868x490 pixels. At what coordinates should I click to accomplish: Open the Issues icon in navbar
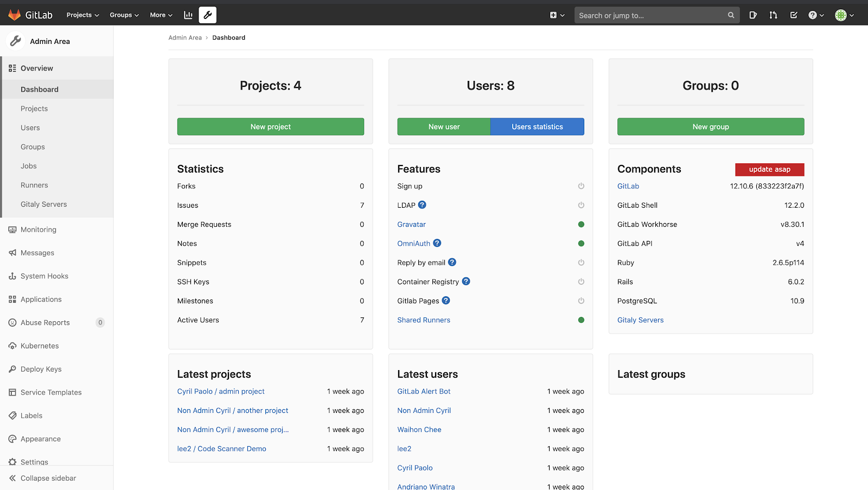[753, 15]
